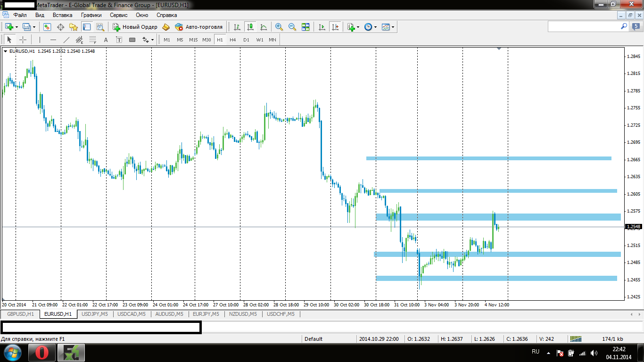
Task: Toggle chart auto-scroll icon
Action: pos(322,27)
